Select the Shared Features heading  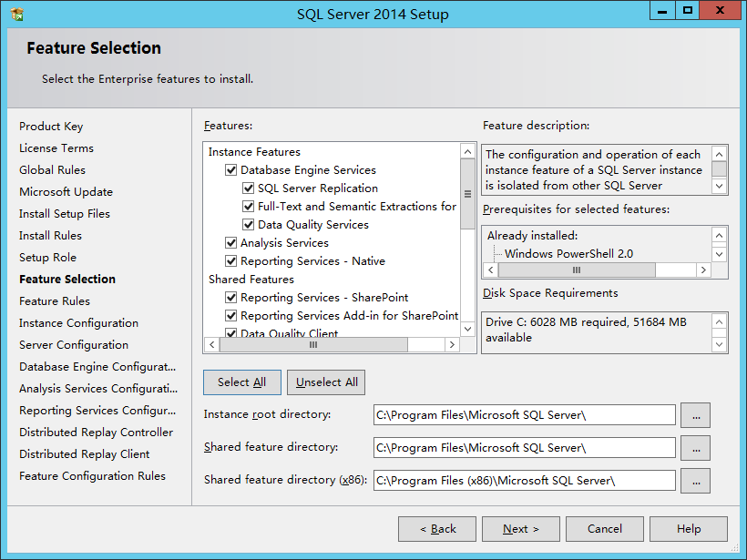tap(251, 280)
